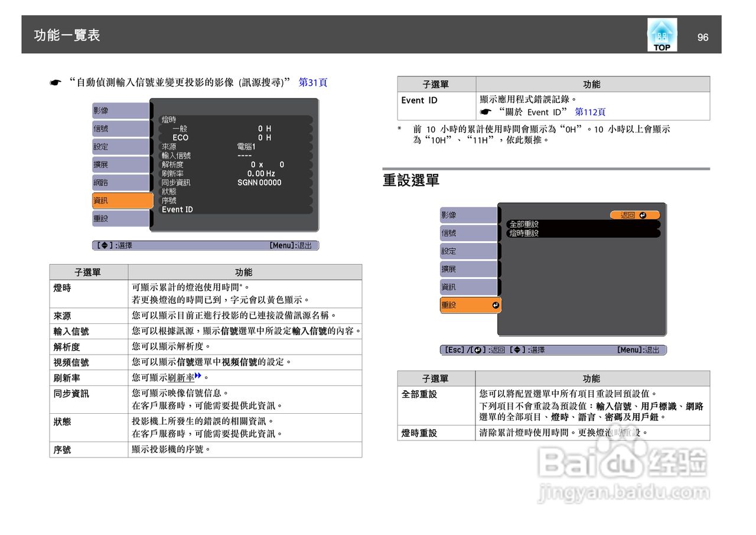Select 影像 tab in the info menu screenshot
Viewport: 756px width, 535px height.
coord(122,111)
